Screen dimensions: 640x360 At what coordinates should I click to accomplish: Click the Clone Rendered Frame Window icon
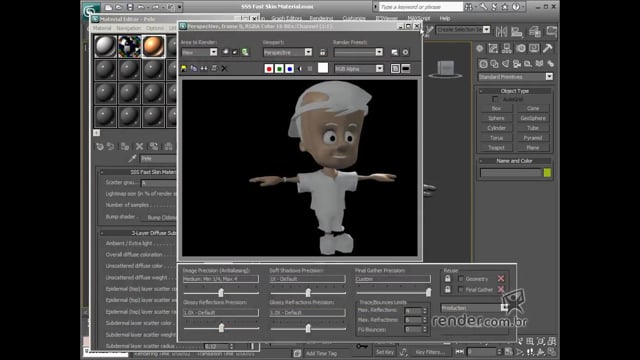pyautogui.click(x=204, y=69)
